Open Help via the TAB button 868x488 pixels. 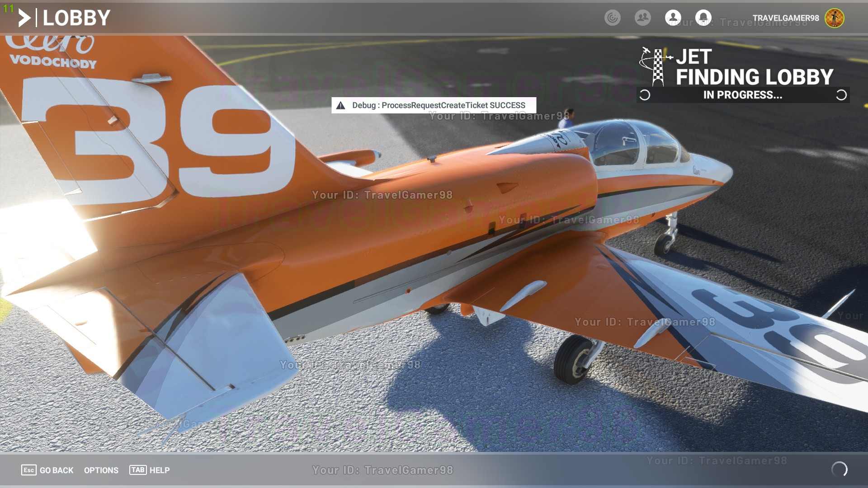pos(138,470)
